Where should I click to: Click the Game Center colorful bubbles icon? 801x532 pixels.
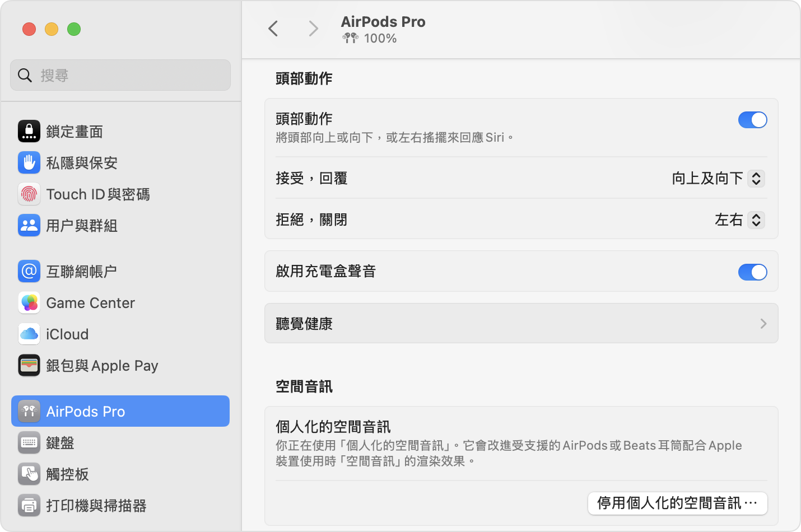point(29,302)
